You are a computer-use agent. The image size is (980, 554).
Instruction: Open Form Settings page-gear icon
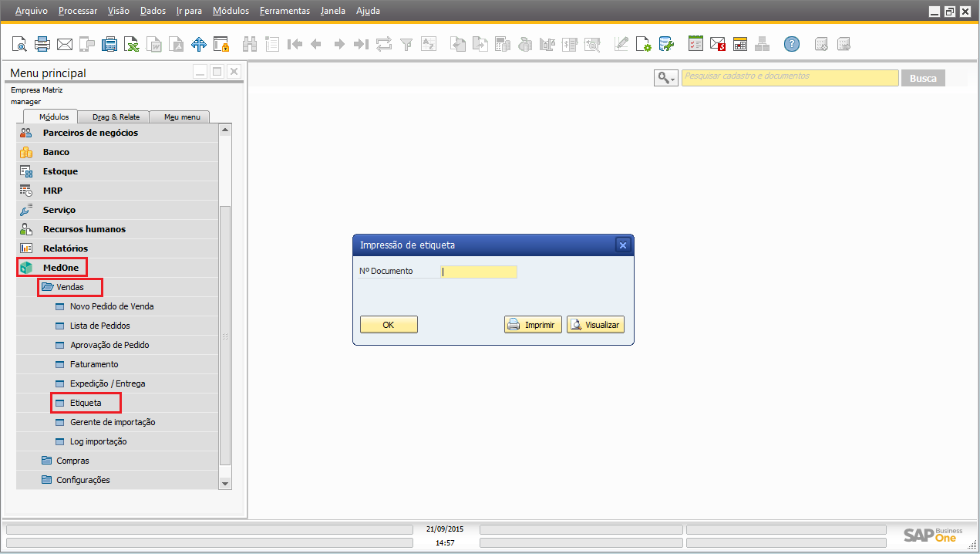tap(644, 44)
